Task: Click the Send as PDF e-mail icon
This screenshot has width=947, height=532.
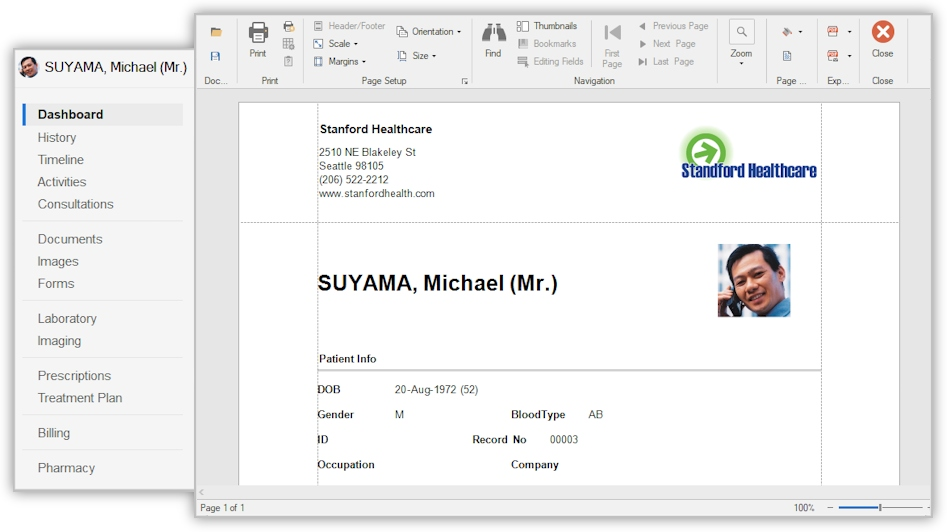Action: [x=833, y=56]
